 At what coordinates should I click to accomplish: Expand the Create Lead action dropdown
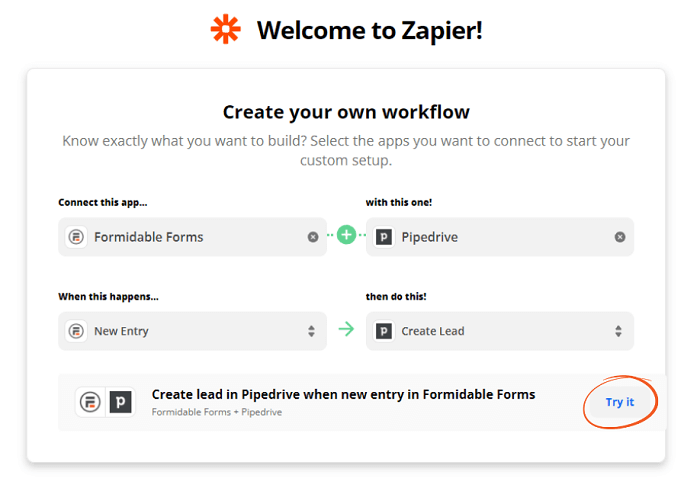(x=500, y=331)
